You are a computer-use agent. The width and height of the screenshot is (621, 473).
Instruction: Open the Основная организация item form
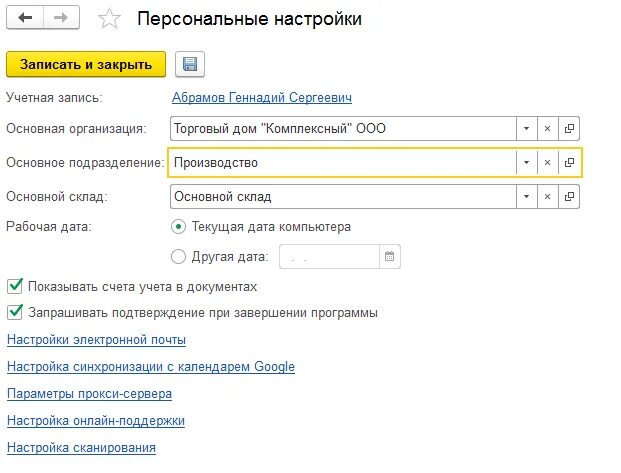[569, 128]
